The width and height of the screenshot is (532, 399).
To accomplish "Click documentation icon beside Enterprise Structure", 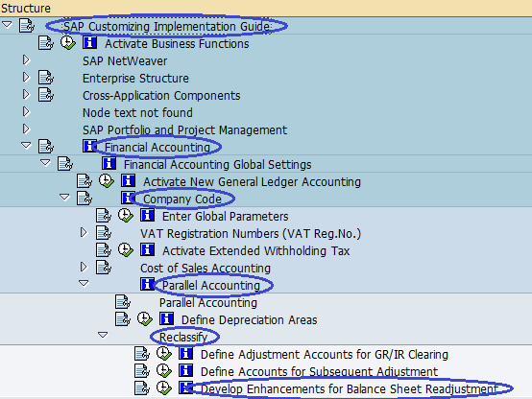I will coord(46,78).
